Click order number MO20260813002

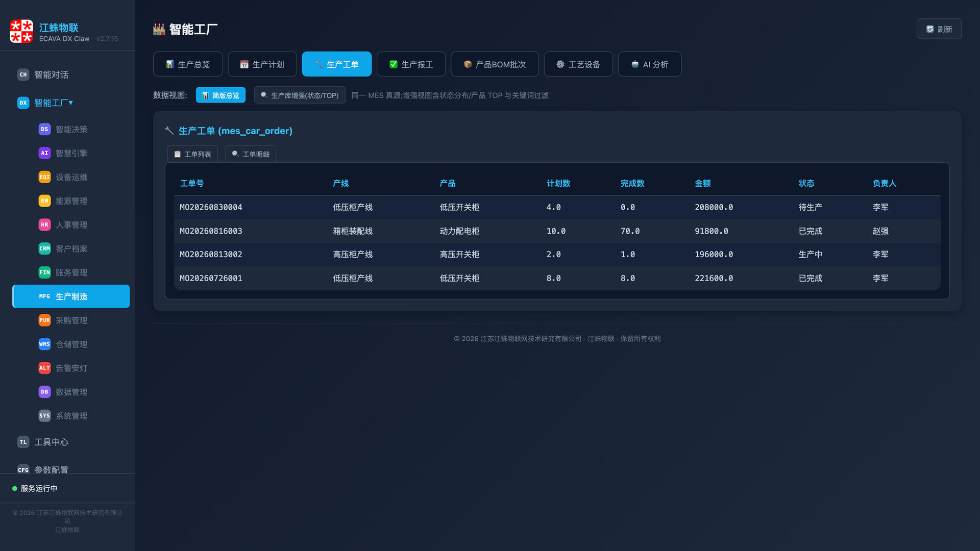click(x=211, y=254)
